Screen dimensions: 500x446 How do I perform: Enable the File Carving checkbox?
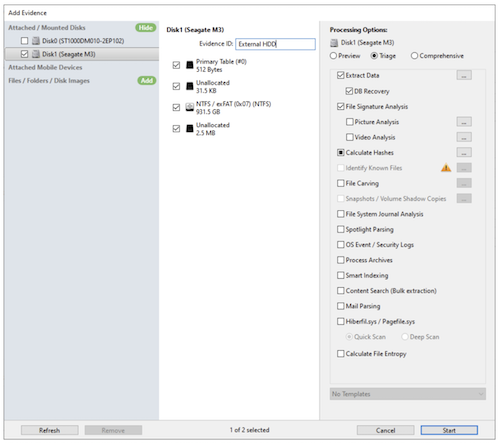pos(340,183)
